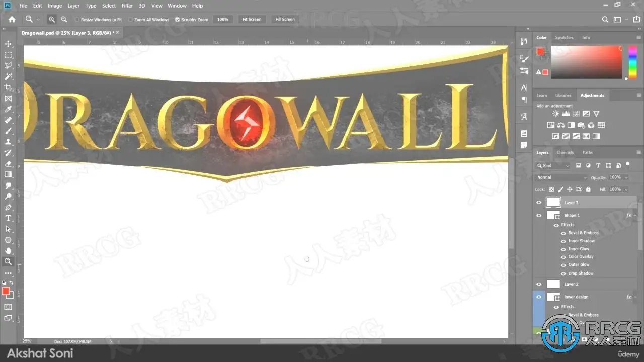This screenshot has height=362, width=644.
Task: Select the History Brush tool
Action: point(8,153)
